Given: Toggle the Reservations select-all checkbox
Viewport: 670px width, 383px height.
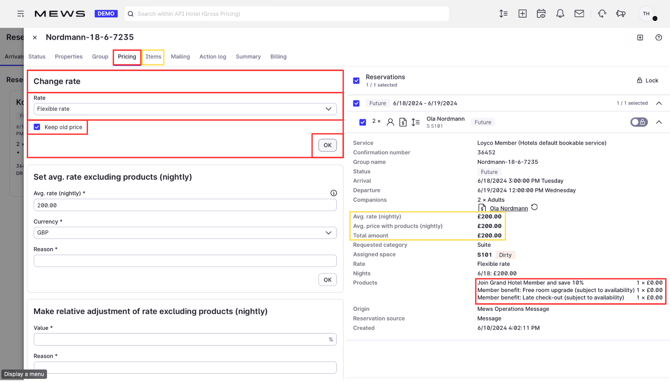Looking at the screenshot, I should [356, 80].
